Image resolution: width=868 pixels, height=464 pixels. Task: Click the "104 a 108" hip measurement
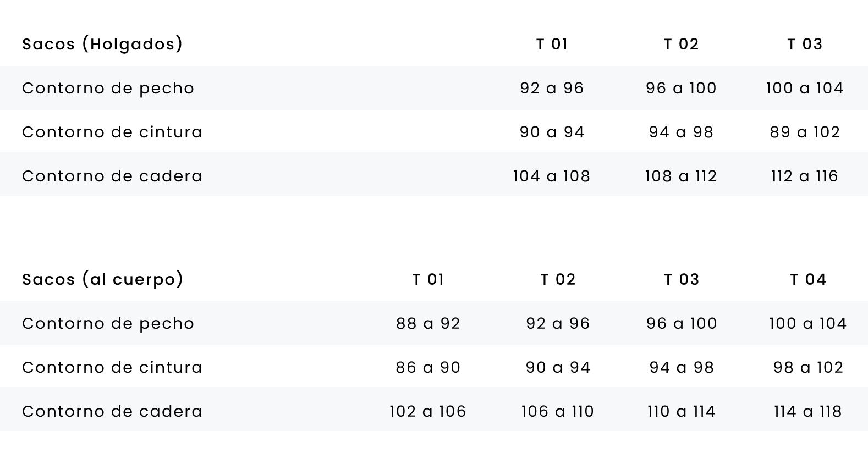point(552,176)
